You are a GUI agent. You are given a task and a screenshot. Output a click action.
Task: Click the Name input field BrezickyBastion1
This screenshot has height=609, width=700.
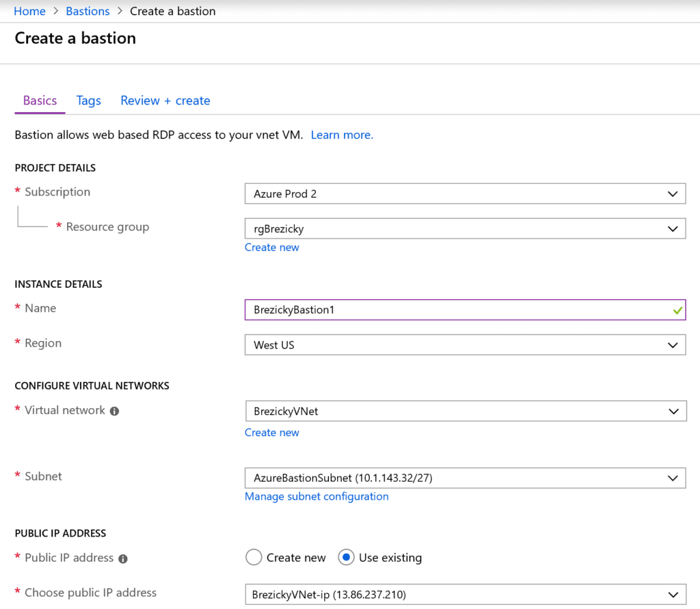pyautogui.click(x=465, y=310)
